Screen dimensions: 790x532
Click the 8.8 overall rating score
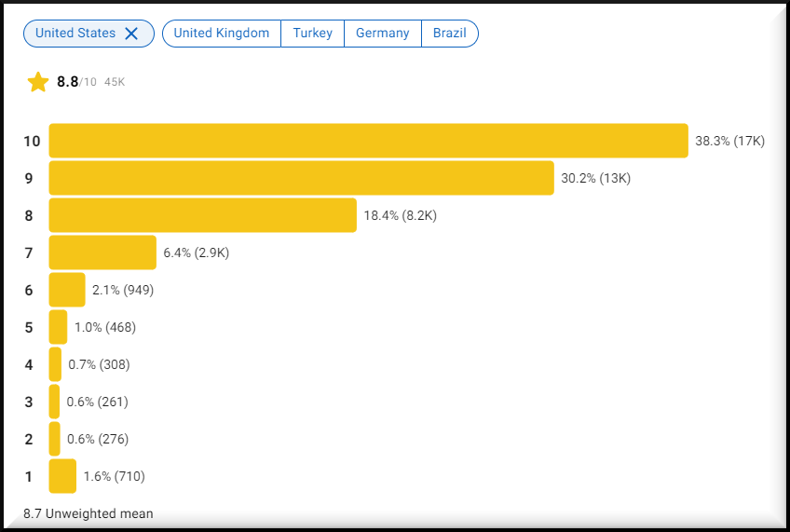pos(67,82)
